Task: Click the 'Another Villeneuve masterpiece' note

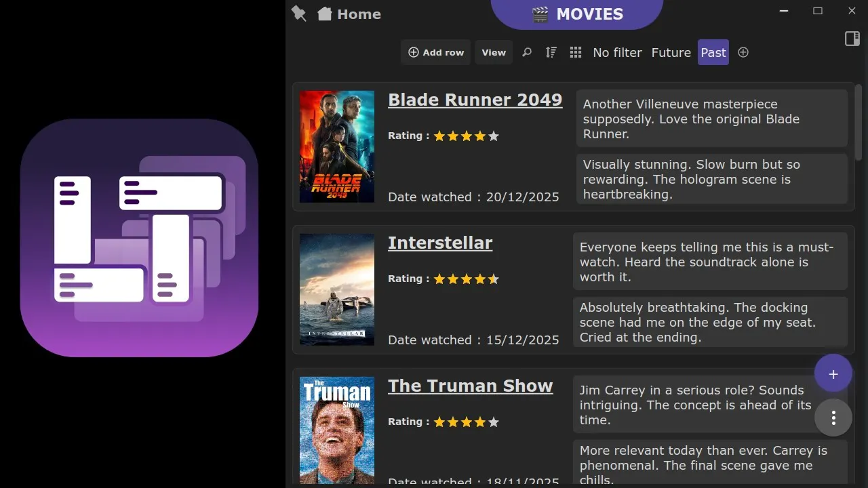Action: tap(712, 119)
